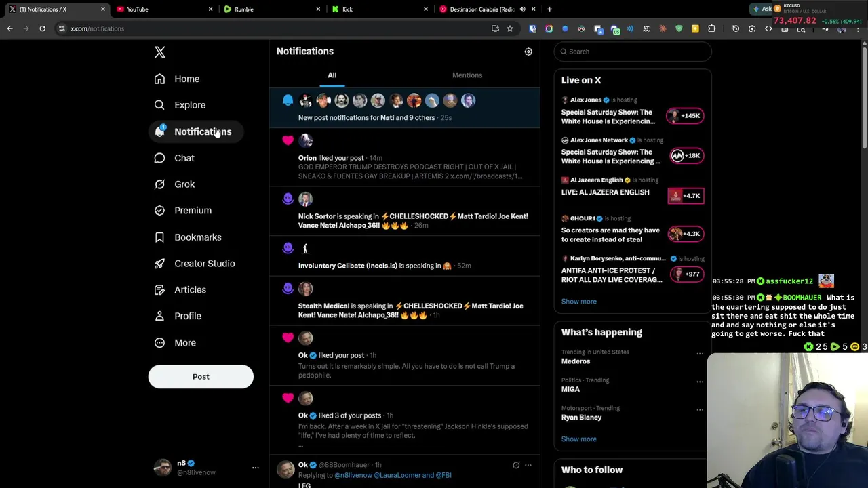Open Bookmarks from the sidebar
This screenshot has width=868, height=488.
[x=188, y=237]
